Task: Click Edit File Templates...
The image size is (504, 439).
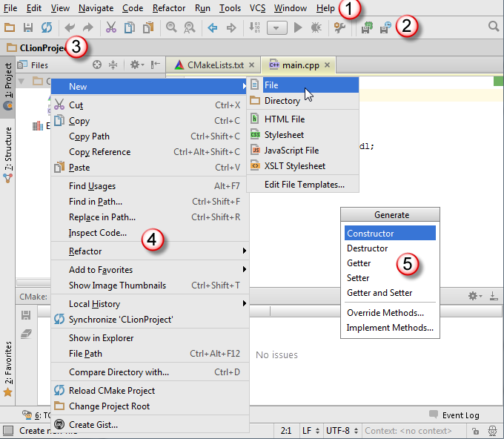Action: tap(303, 185)
